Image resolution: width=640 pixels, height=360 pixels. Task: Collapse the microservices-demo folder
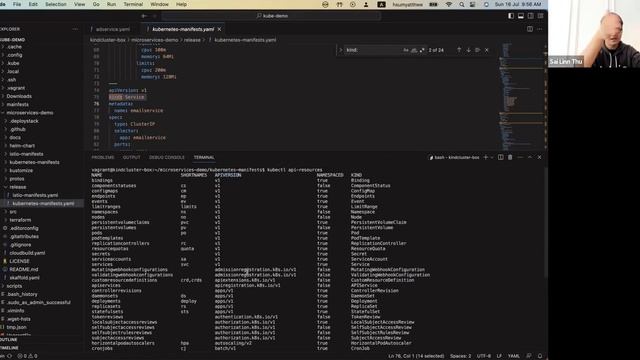pos(29,113)
